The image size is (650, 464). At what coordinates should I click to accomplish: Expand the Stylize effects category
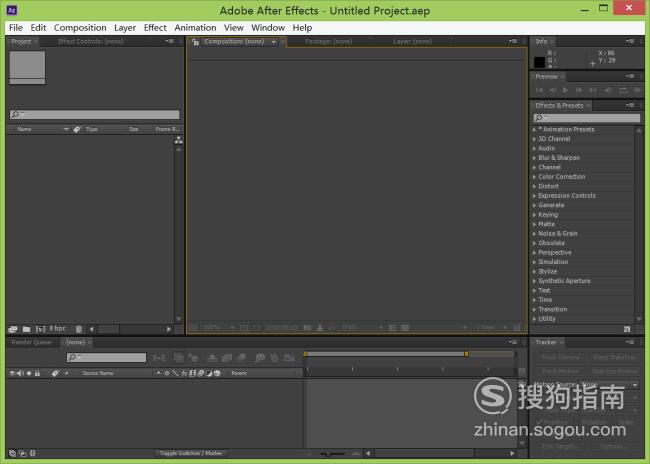tap(534, 272)
